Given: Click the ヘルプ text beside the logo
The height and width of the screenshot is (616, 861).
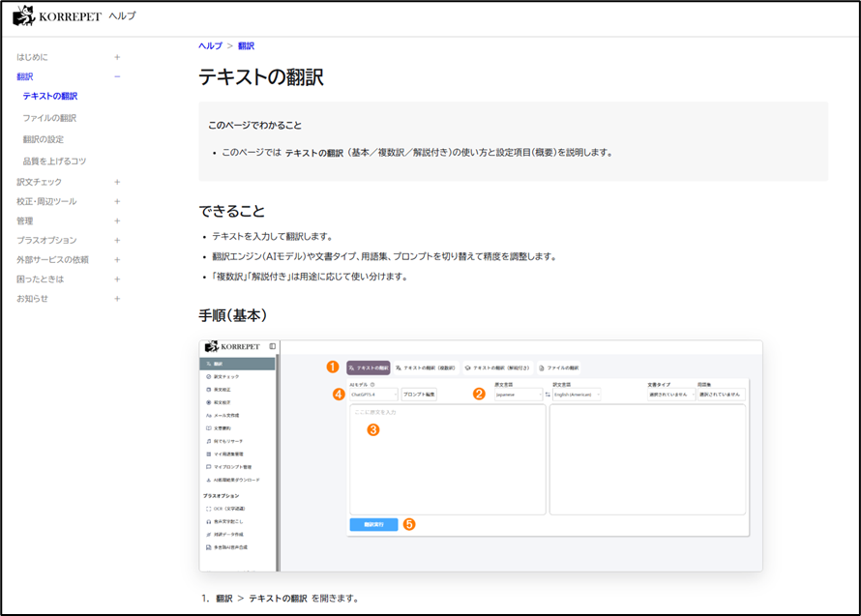Looking at the screenshot, I should [122, 16].
